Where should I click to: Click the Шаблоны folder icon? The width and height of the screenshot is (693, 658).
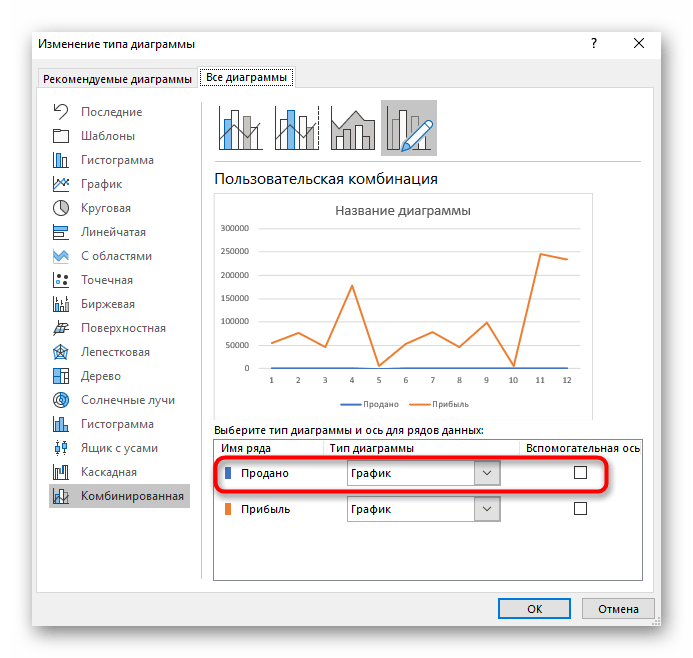click(61, 136)
